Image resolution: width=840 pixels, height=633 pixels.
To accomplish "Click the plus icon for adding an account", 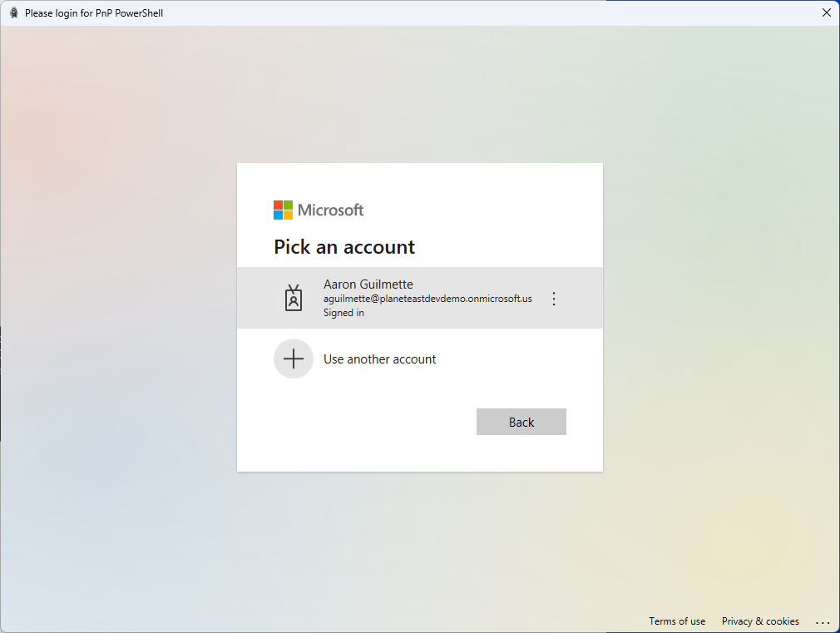I will (x=293, y=359).
